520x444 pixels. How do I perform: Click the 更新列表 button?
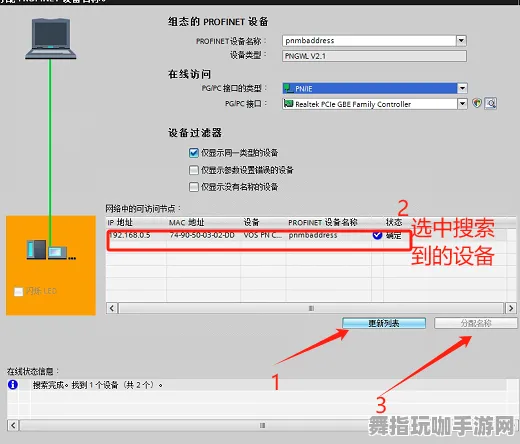(x=384, y=323)
